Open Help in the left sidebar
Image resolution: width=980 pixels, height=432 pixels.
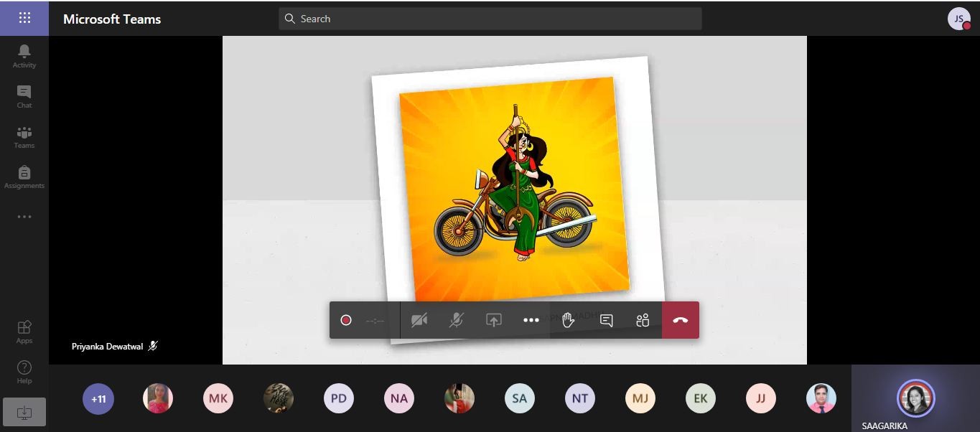coord(24,372)
